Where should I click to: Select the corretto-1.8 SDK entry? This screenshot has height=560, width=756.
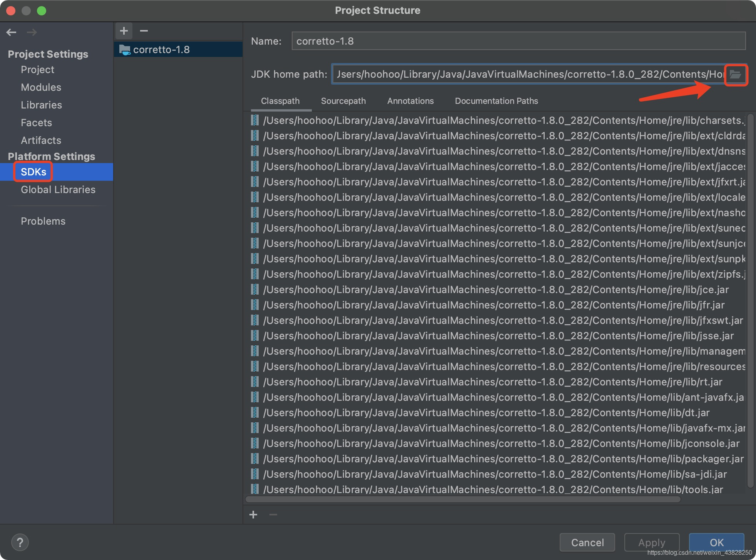tap(178, 50)
